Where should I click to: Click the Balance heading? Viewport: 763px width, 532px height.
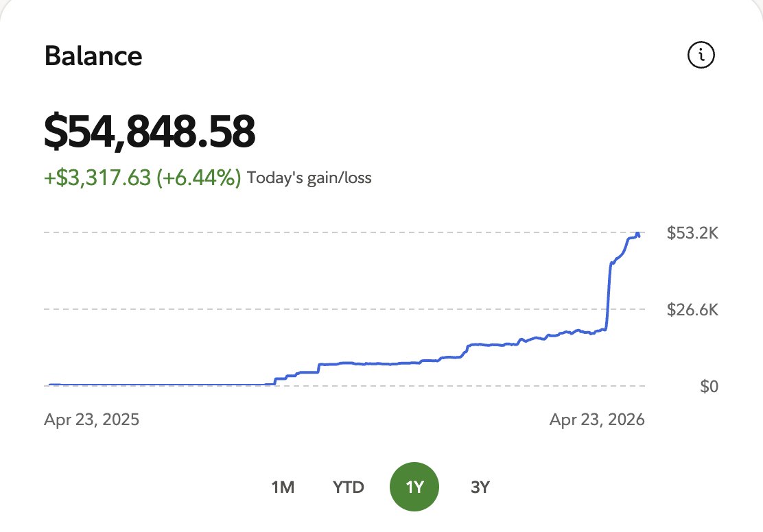pos(93,56)
